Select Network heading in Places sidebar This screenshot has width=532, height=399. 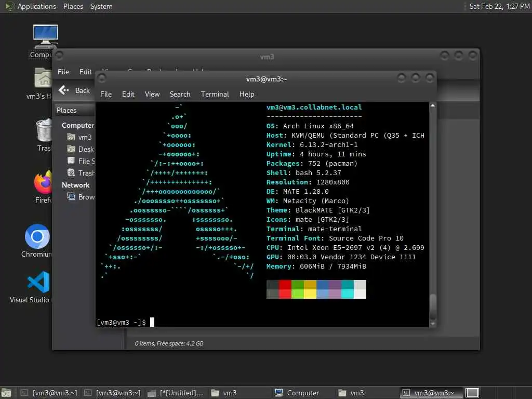pyautogui.click(x=76, y=185)
